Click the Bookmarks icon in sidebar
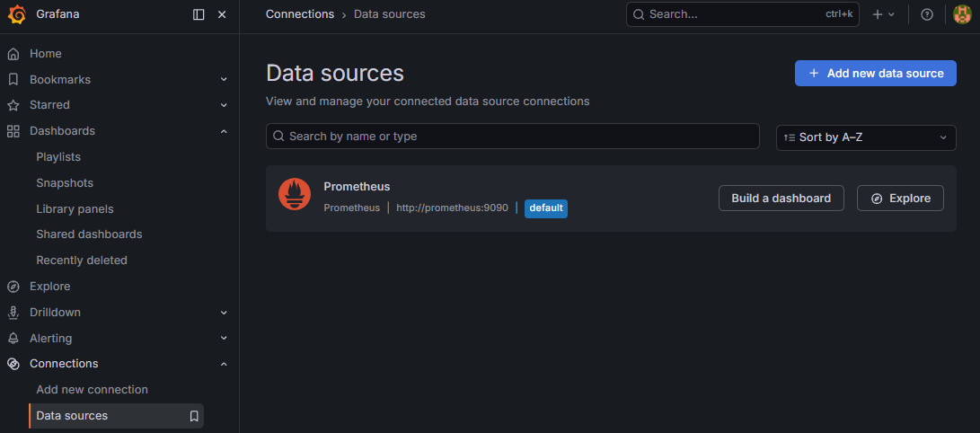The height and width of the screenshot is (433, 980). [x=13, y=79]
